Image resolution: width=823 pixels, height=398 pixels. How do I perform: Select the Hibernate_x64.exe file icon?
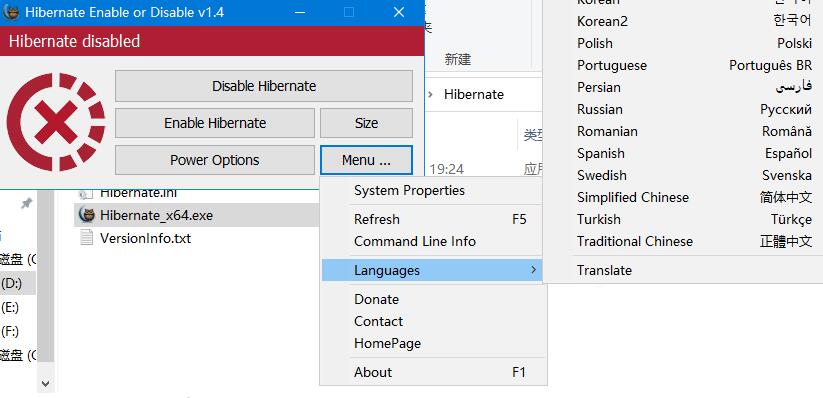(86, 215)
